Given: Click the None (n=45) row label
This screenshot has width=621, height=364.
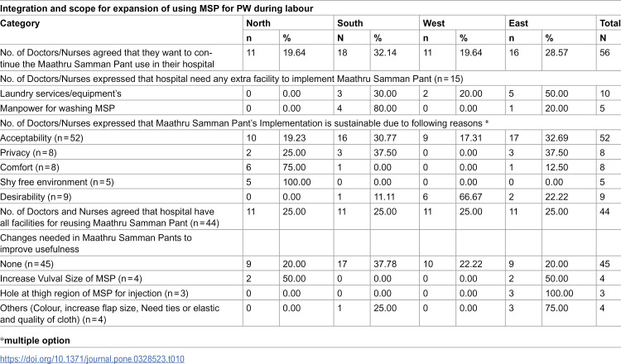Looking at the screenshot, I should tap(27, 264).
